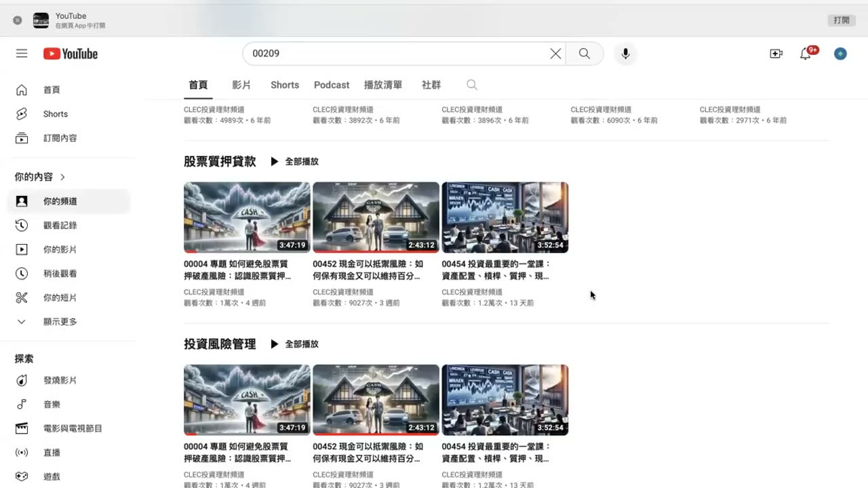868x488 pixels.
Task: Close the YouTube app banner
Action: coord(18,20)
